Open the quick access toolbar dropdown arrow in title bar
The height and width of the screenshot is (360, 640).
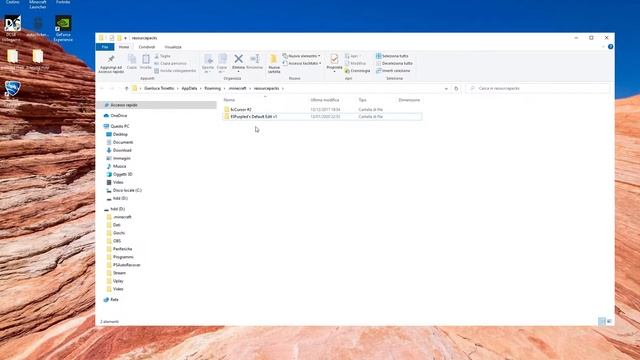[126, 38]
